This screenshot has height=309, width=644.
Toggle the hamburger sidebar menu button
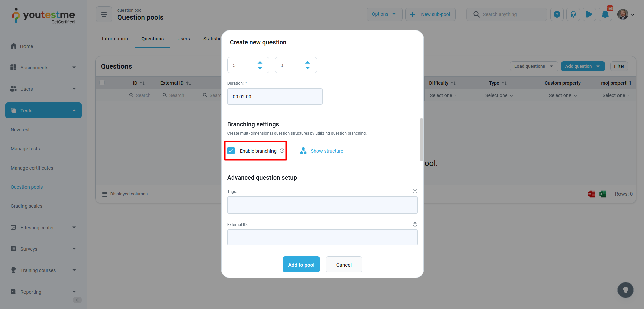point(104,14)
